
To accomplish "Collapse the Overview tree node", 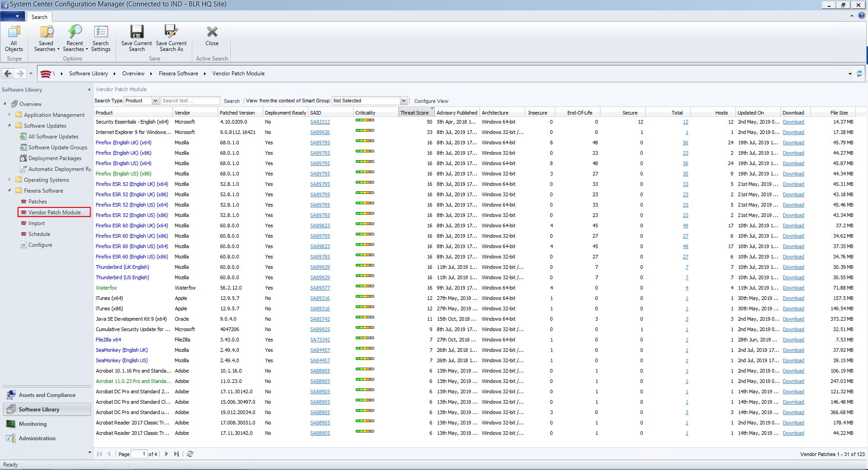I will (5, 104).
